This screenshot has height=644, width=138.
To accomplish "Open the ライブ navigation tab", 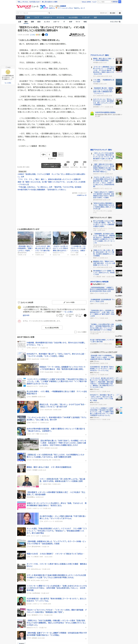I will 37,17.
